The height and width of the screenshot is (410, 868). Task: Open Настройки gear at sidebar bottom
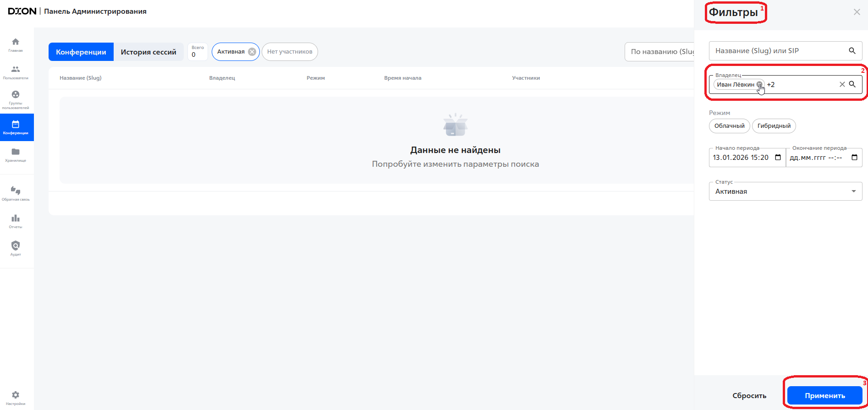[x=16, y=398]
